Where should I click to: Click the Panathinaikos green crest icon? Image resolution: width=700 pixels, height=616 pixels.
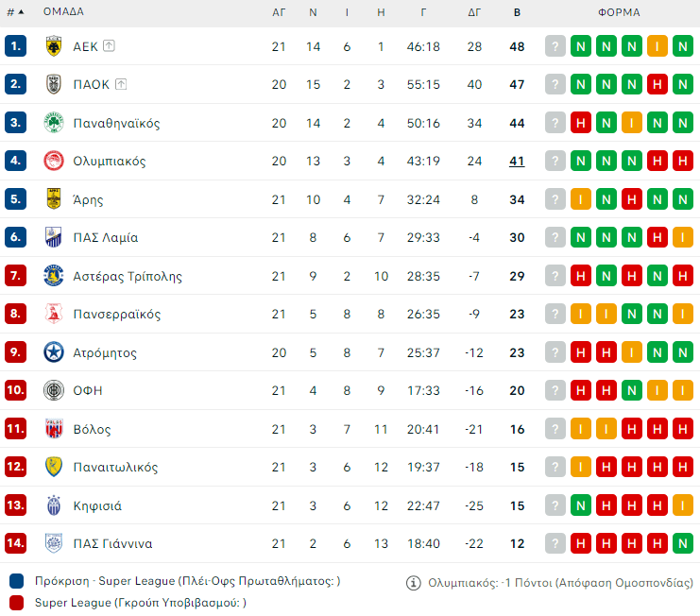[54, 123]
